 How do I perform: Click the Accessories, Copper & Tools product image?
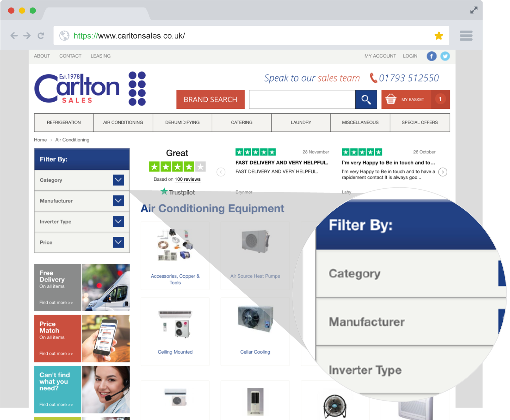[x=175, y=245]
